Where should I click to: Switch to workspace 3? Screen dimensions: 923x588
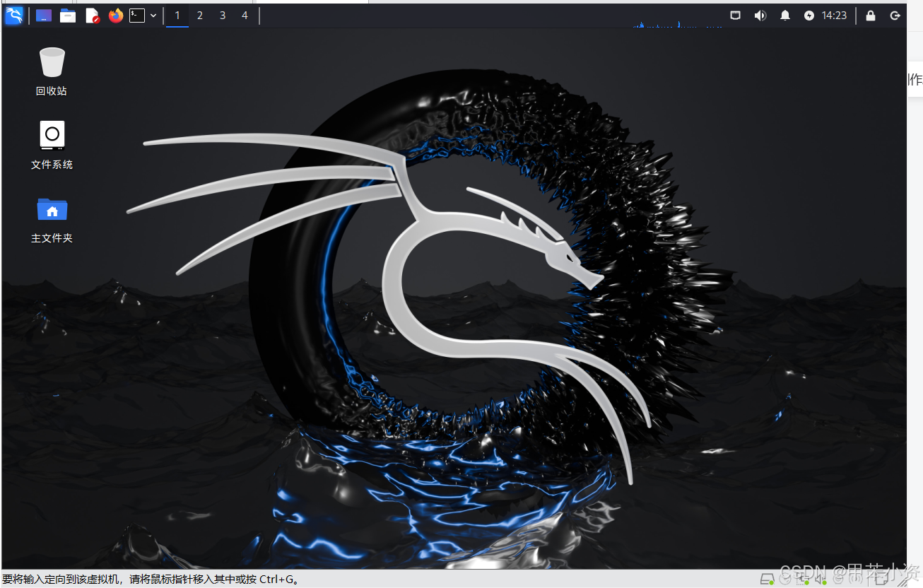point(223,16)
